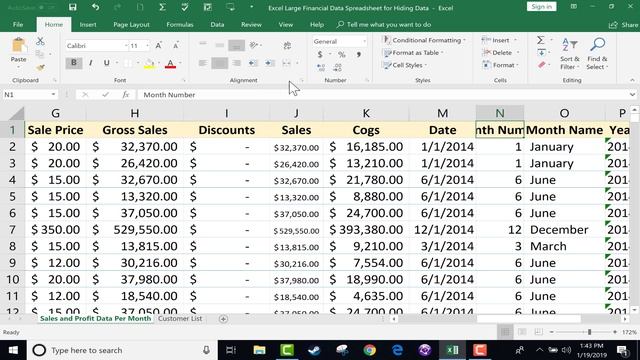This screenshot has width=640, height=360.
Task: Apply Comma Style format
Action: point(359,54)
